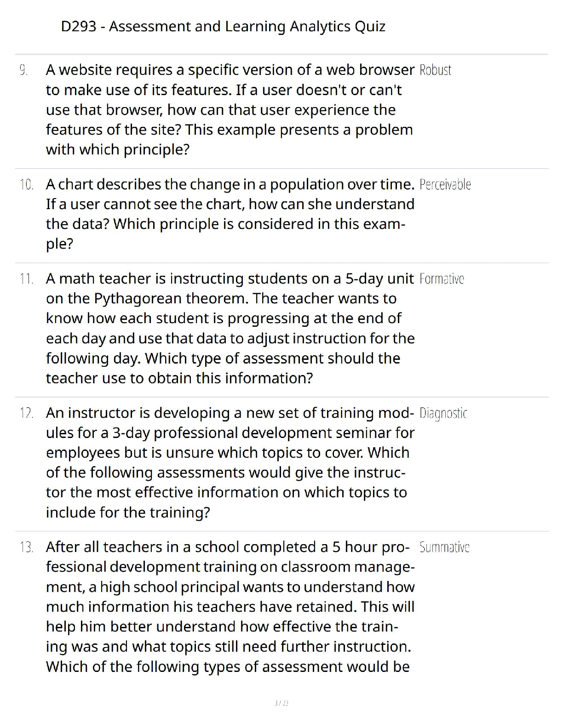Image resolution: width=563 pixels, height=728 pixels.
Task: Click question number 11
Action: click(x=26, y=279)
